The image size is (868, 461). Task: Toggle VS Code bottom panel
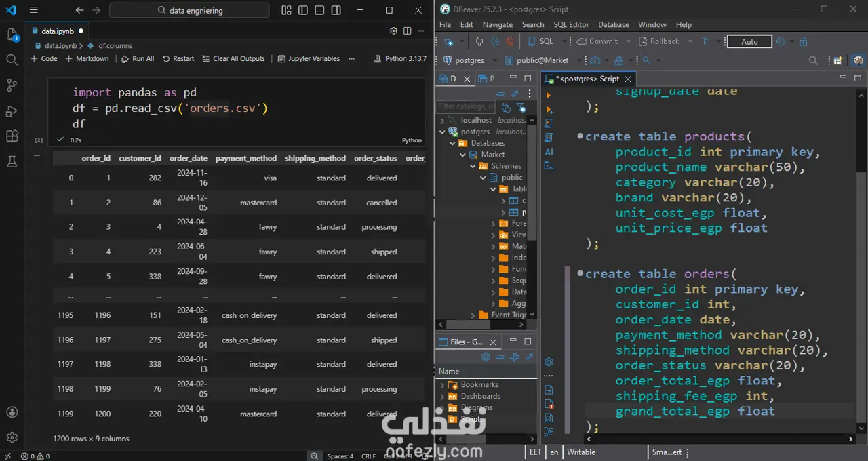320,10
